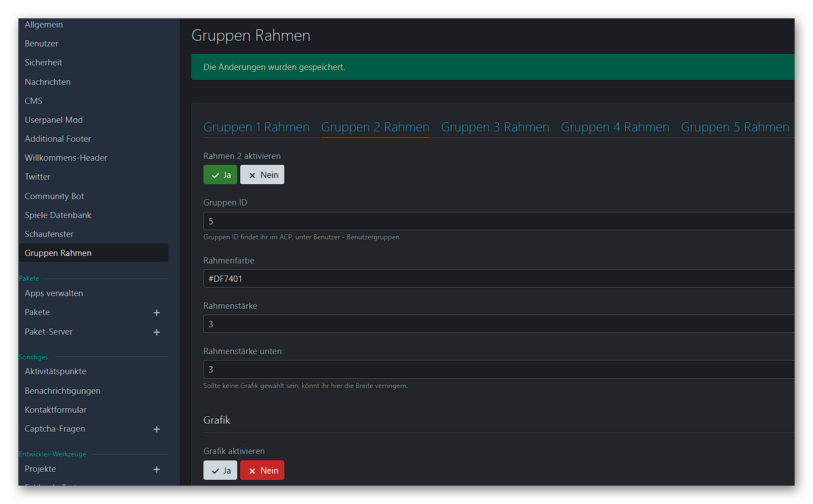Go to Community Bot settings
Image resolution: width=813 pixels, height=504 pixels.
click(55, 196)
